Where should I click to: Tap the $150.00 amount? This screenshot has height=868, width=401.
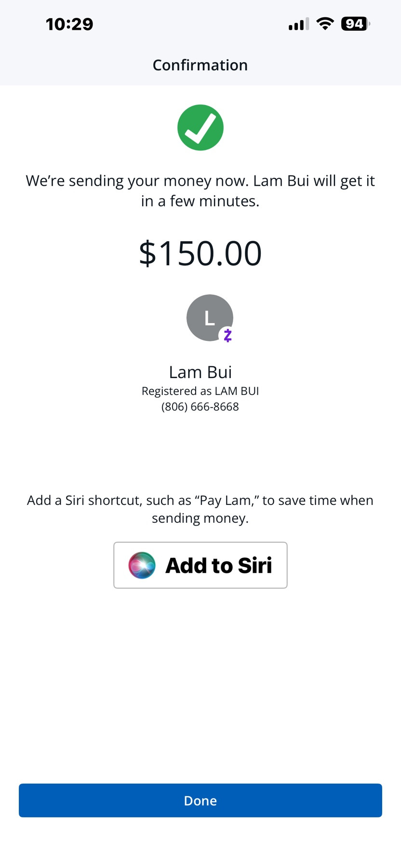200,253
